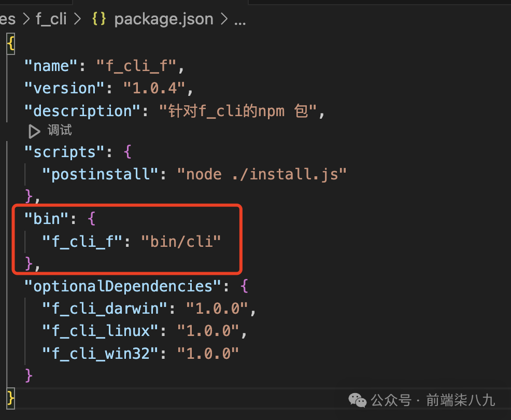Click the WeChat logo in watermark

click(x=357, y=400)
